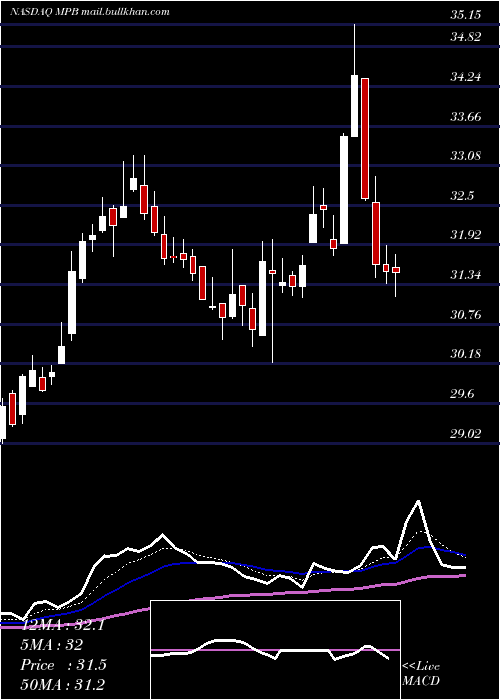
Task: Select the 33.08 price axis label
Action: (466, 156)
